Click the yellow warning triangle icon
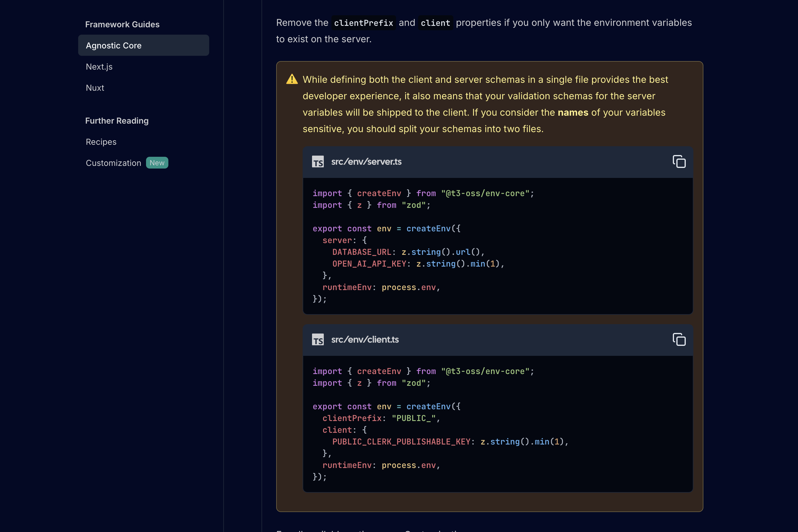 point(292,79)
